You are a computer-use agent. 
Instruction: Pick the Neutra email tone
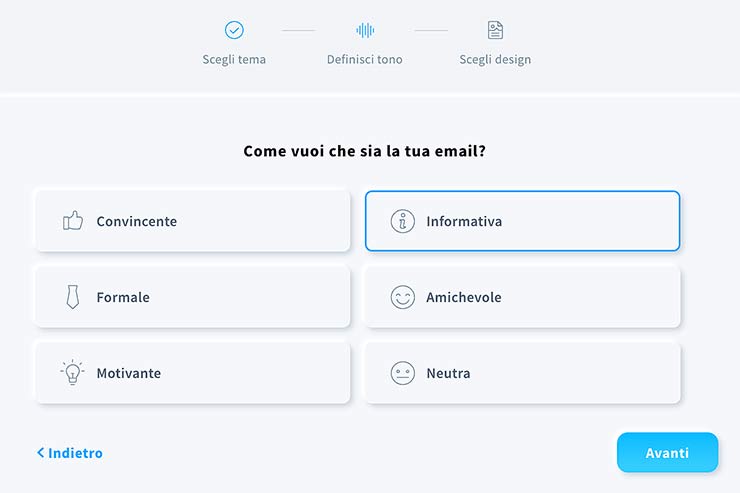coord(522,373)
